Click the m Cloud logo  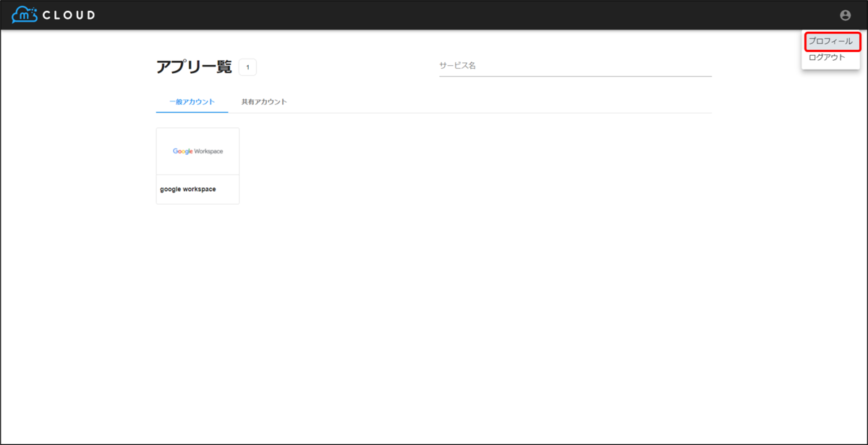pyautogui.click(x=54, y=14)
